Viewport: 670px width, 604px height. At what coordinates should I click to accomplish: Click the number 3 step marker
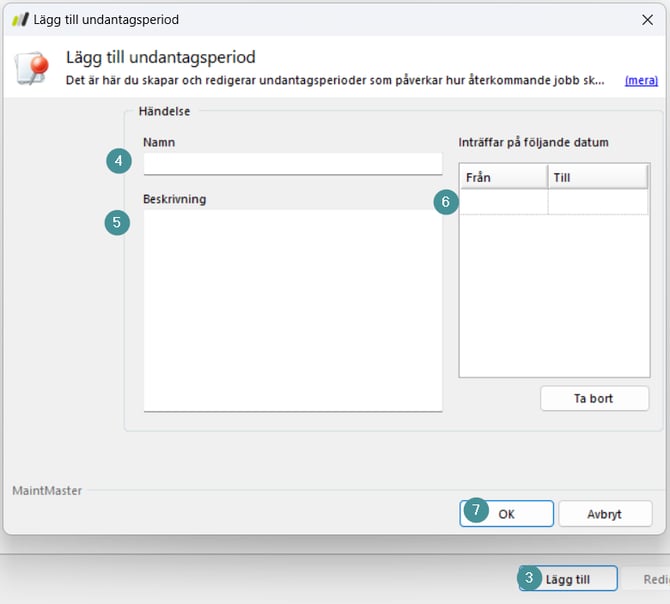tap(530, 578)
